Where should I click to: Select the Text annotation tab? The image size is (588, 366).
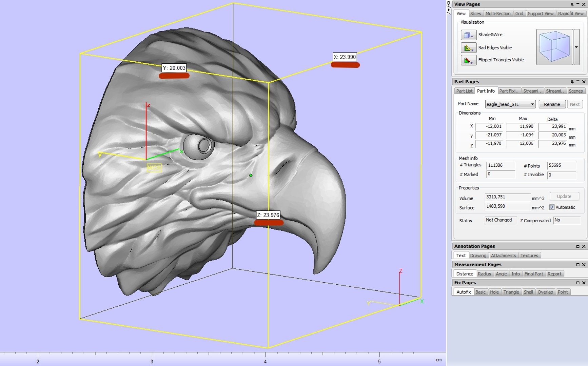[x=461, y=256]
